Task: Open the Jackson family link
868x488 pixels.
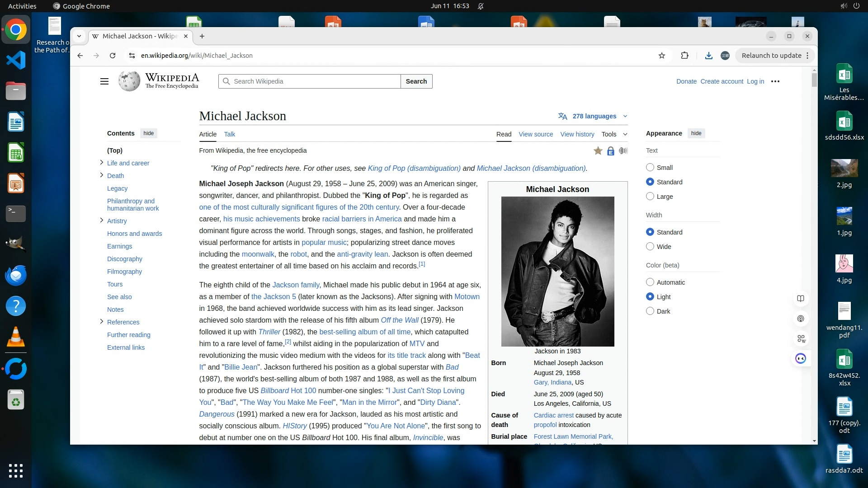Action: tap(296, 285)
